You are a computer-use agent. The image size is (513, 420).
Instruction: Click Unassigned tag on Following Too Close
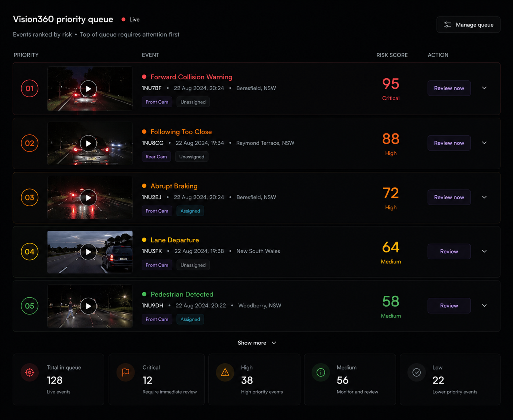(x=192, y=157)
